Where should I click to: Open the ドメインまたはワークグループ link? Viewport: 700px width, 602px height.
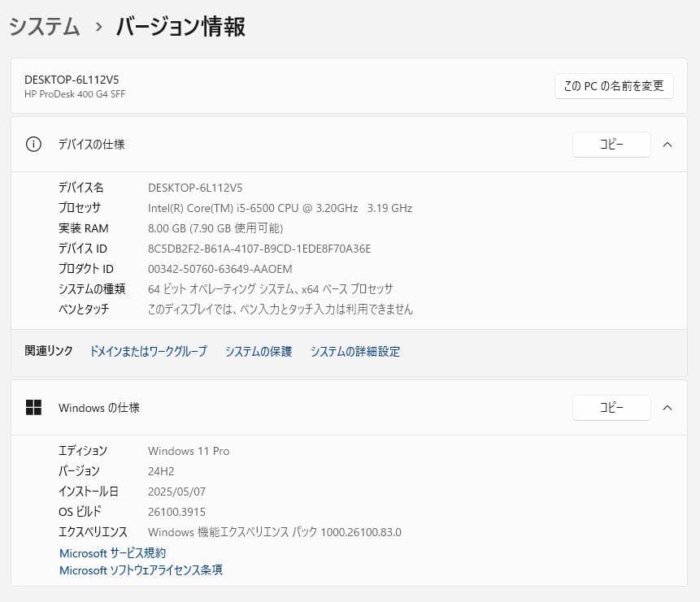pyautogui.click(x=147, y=351)
